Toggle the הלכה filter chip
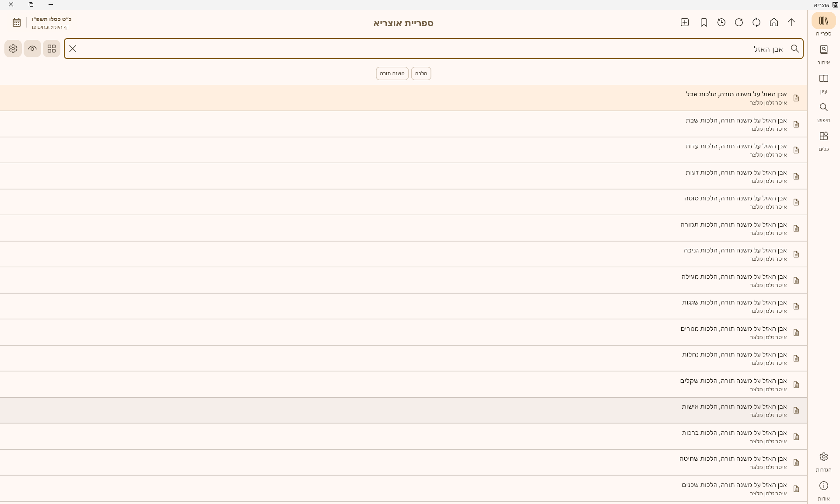This screenshot has width=840, height=504. point(421,73)
